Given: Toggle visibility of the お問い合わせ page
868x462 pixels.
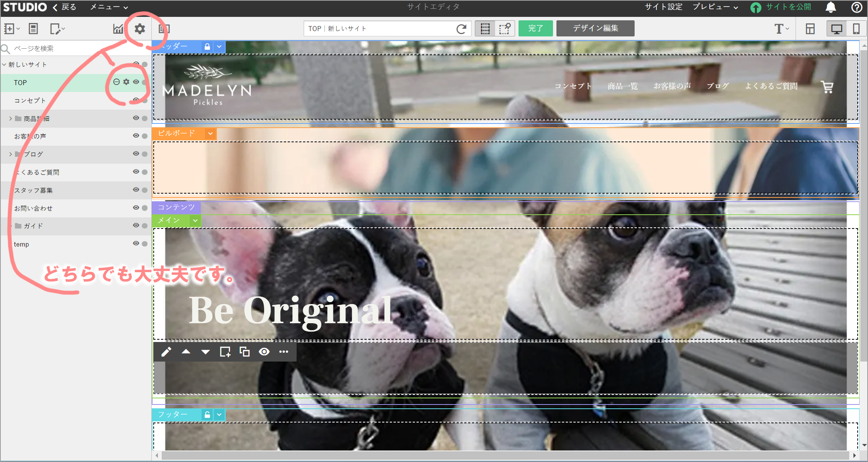Looking at the screenshot, I should (x=136, y=208).
